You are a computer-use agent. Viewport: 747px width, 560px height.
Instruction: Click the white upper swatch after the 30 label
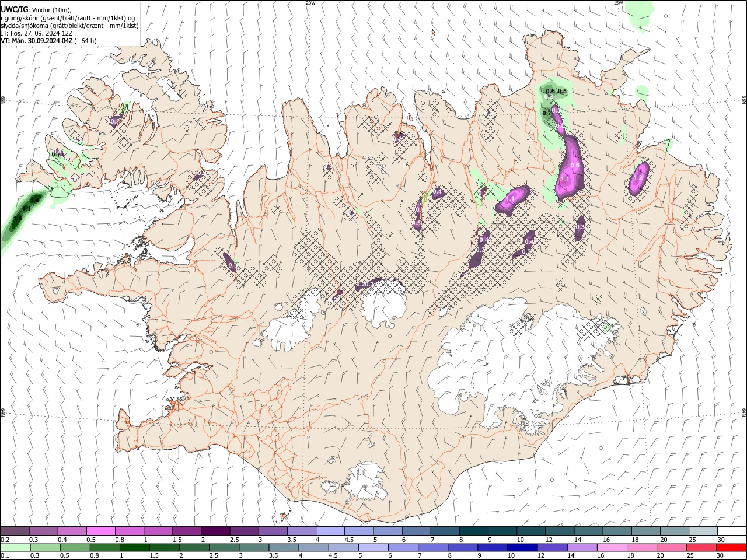point(732,531)
